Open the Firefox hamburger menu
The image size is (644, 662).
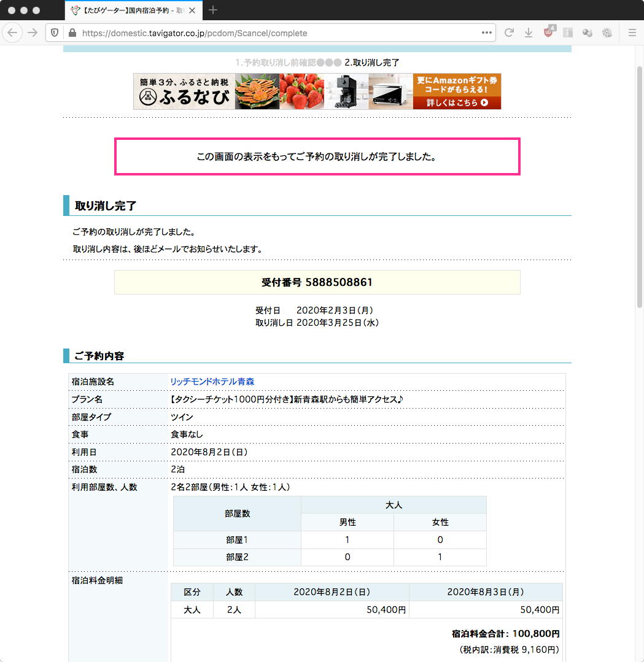tap(632, 33)
